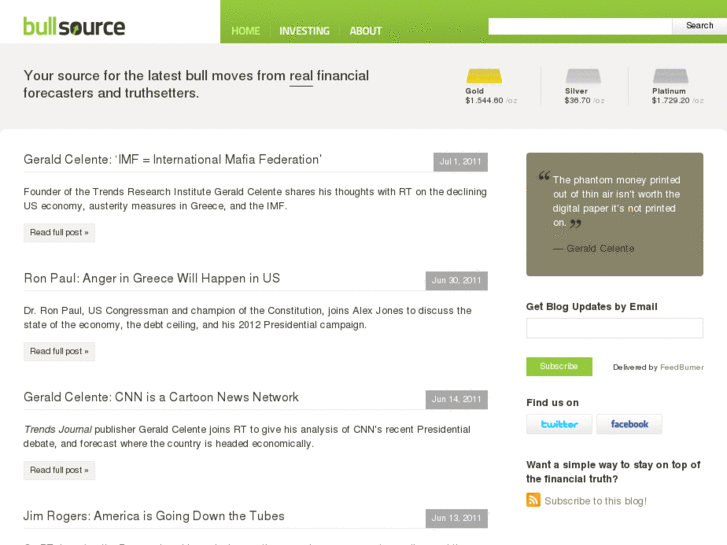Open the About menu item
This screenshot has width=727, height=545.
366,31
